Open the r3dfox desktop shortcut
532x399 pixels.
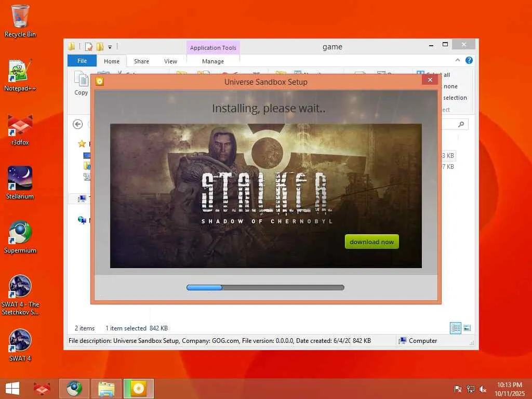coord(20,129)
